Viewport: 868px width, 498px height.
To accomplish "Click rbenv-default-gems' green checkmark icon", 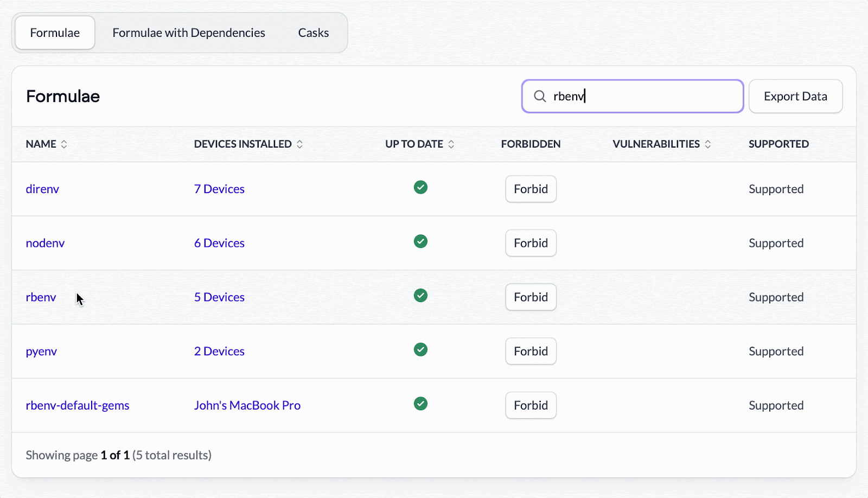I will pyautogui.click(x=420, y=404).
